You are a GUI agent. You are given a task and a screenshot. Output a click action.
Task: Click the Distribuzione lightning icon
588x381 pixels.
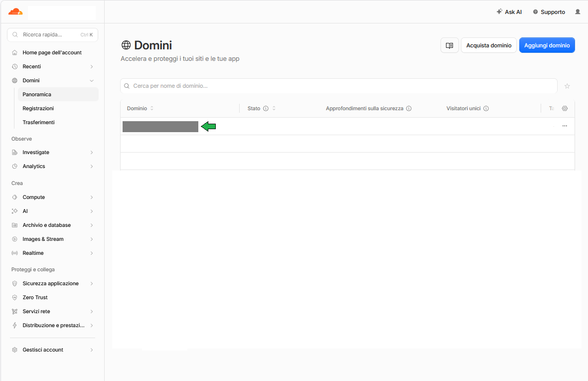(x=14, y=326)
